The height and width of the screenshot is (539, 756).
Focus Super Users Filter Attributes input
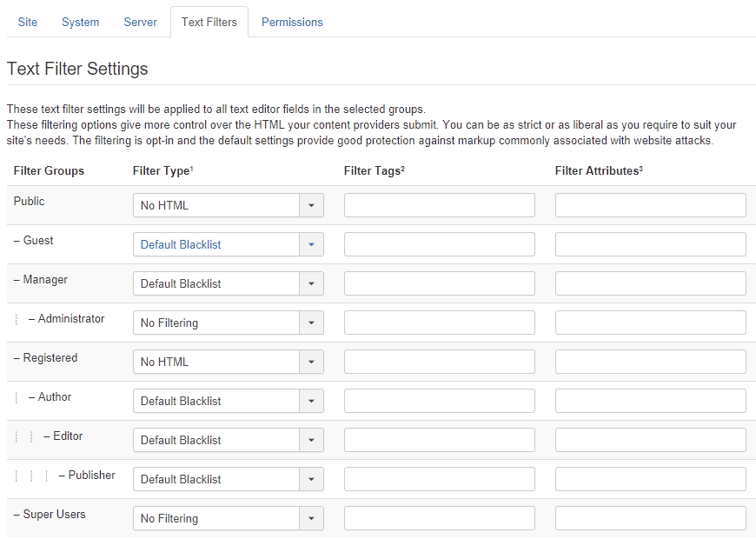[650, 518]
